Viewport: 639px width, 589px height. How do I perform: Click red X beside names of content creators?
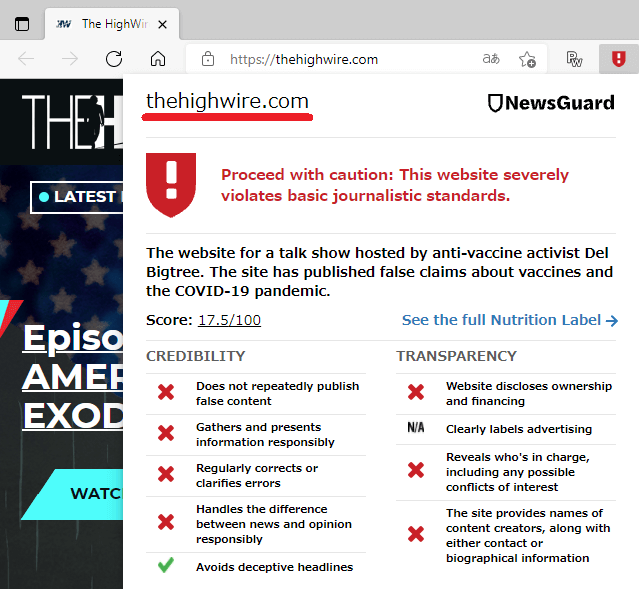pos(416,534)
